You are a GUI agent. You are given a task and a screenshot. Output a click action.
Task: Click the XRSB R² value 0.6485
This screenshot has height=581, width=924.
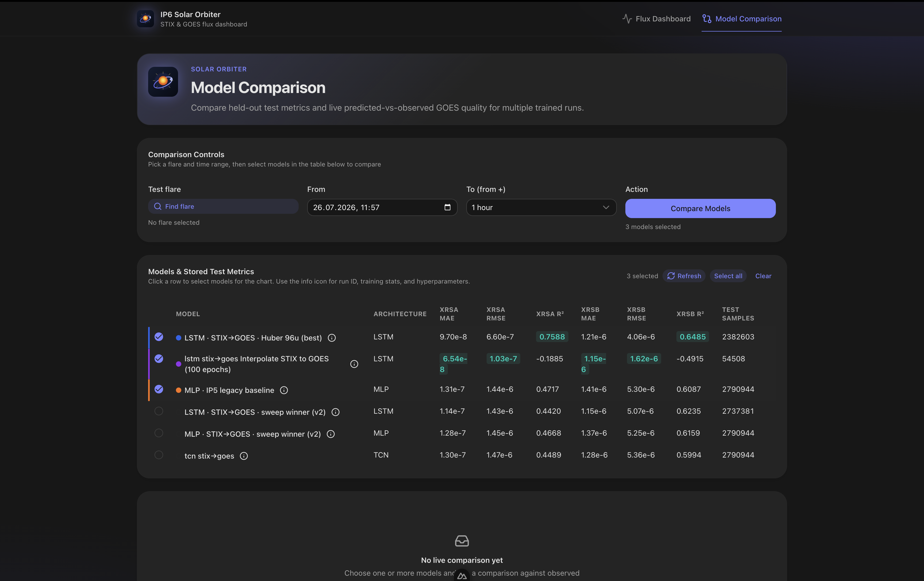point(693,337)
